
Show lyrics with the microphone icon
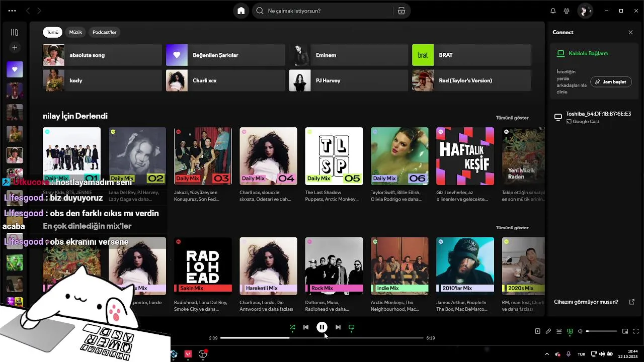(548, 331)
